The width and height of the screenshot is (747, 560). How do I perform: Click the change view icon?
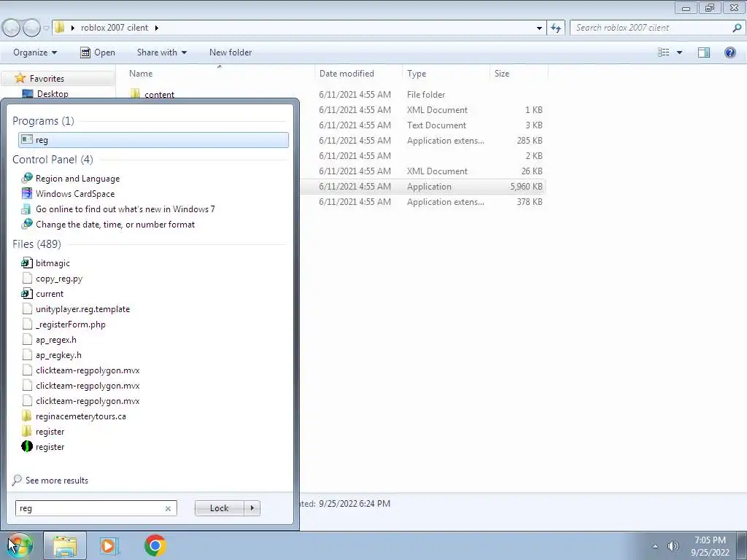pos(663,52)
